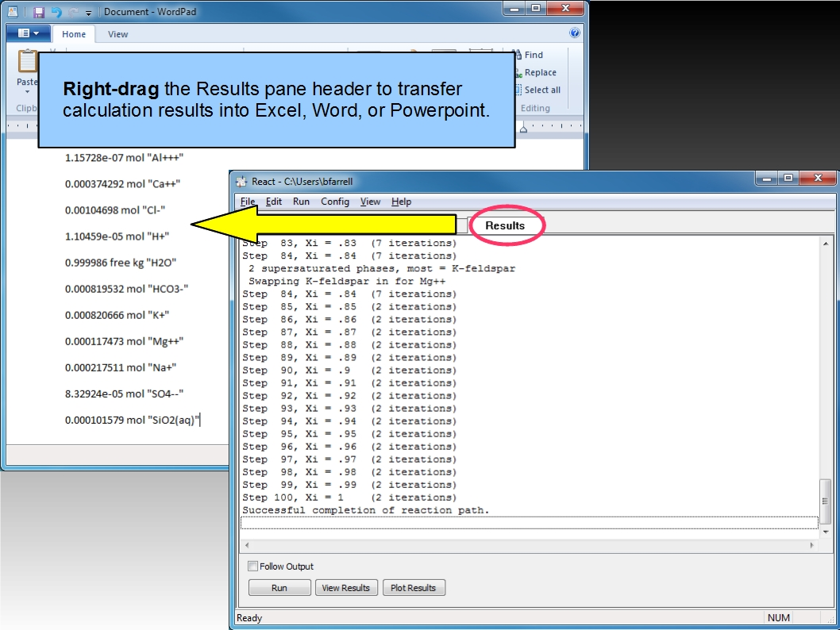Click the Undo arrow in WordPad quick access
The image size is (840, 630).
(x=56, y=12)
